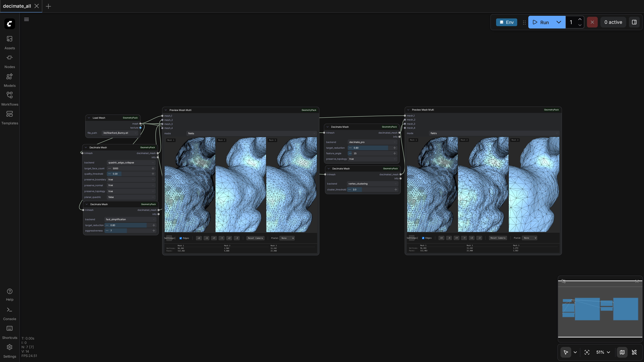Open the vertex_clustering backend dropdown
This screenshot has height=362, width=644.
(372, 184)
